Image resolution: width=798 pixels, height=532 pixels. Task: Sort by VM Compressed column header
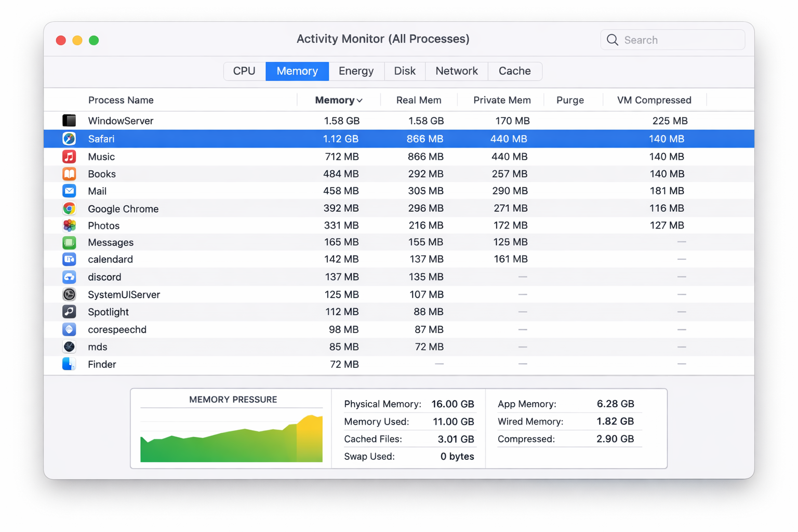654,100
